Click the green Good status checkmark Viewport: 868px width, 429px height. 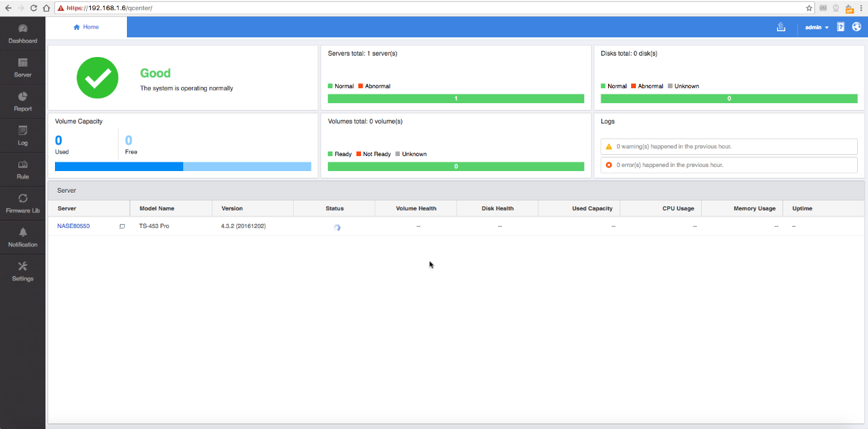coord(97,77)
